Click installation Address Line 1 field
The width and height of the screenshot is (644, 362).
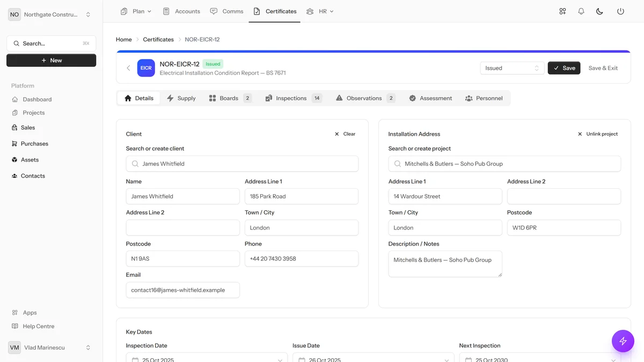[x=445, y=196]
